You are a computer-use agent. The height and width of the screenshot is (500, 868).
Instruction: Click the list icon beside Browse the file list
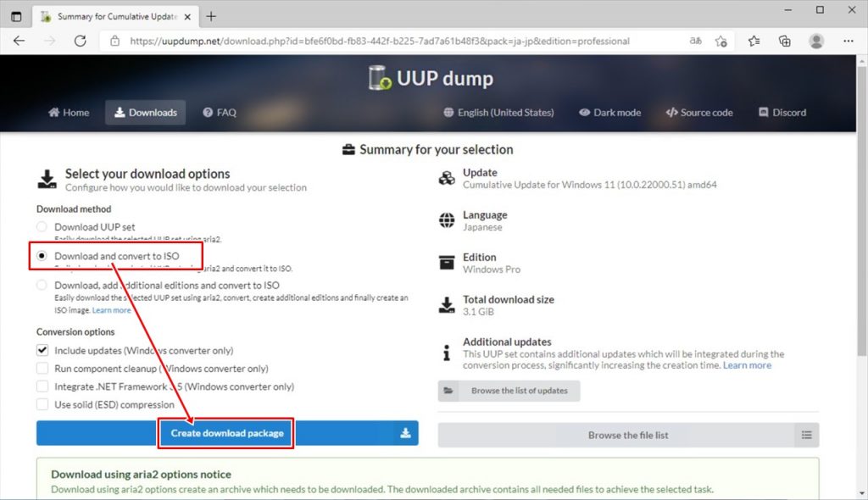click(x=807, y=436)
